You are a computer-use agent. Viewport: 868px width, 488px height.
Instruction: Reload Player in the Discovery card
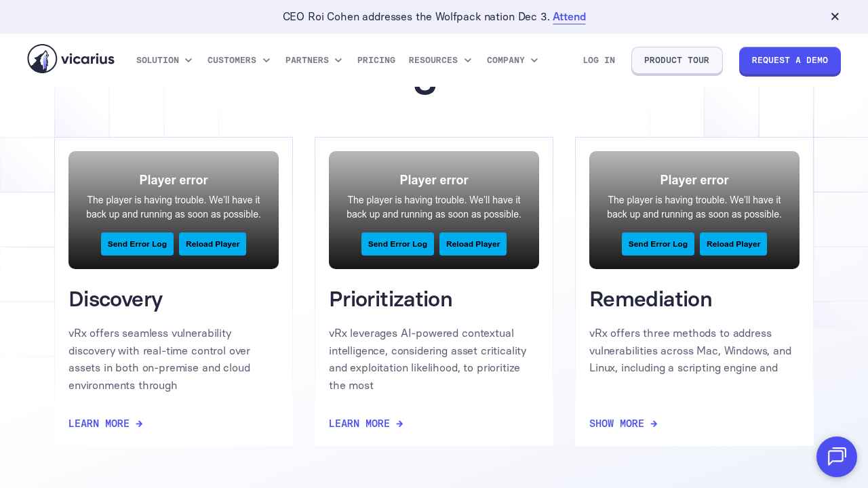(x=212, y=244)
